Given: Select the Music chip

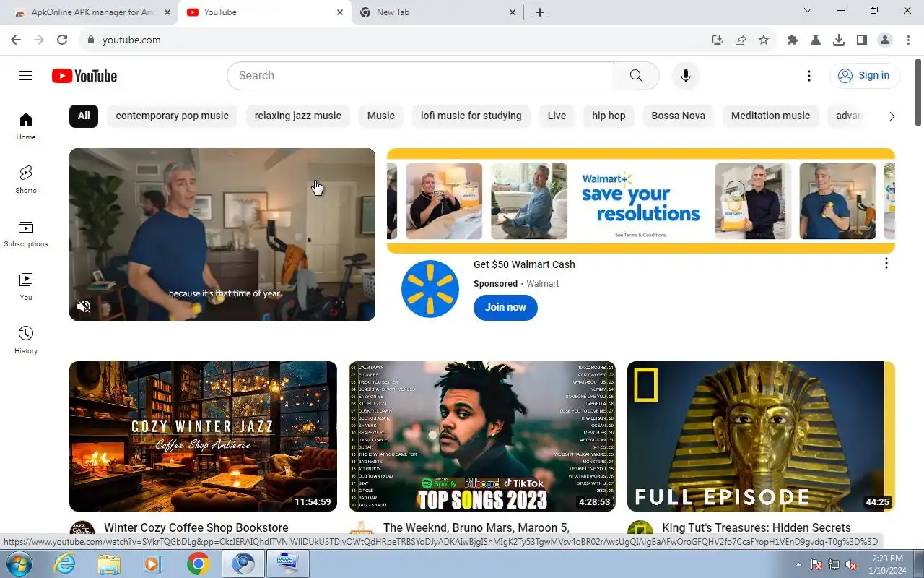Looking at the screenshot, I should [x=380, y=116].
